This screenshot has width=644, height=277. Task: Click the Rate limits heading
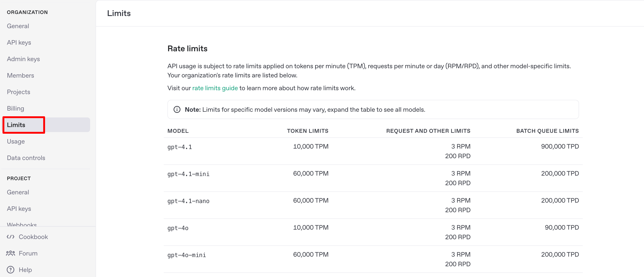[188, 49]
